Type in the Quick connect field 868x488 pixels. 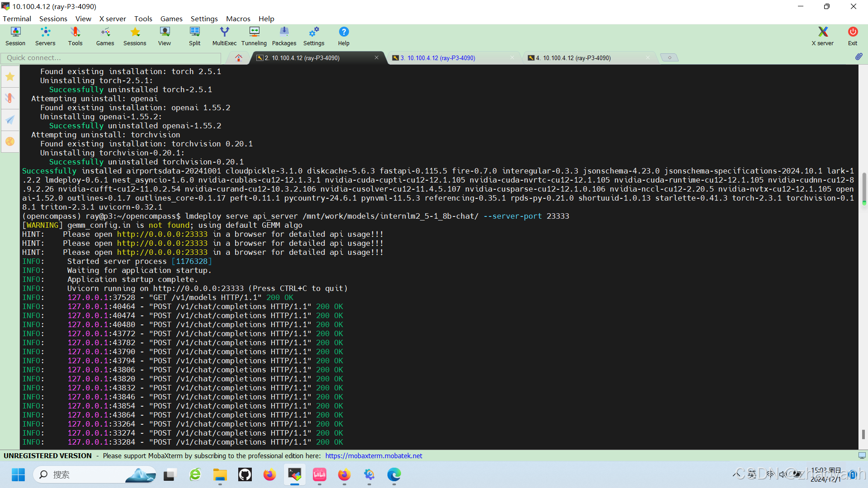[111, 58]
